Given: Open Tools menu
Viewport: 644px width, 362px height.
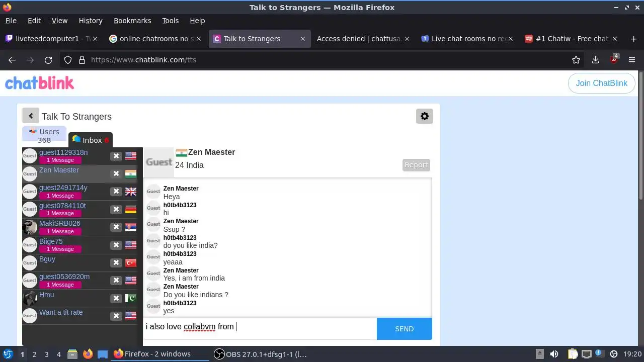Looking at the screenshot, I should tap(171, 21).
